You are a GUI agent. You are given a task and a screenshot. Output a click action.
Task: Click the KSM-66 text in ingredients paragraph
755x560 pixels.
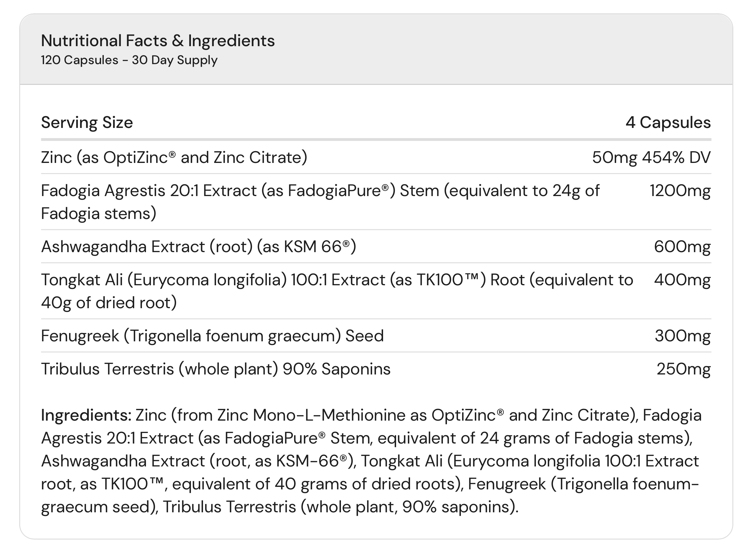point(311,461)
